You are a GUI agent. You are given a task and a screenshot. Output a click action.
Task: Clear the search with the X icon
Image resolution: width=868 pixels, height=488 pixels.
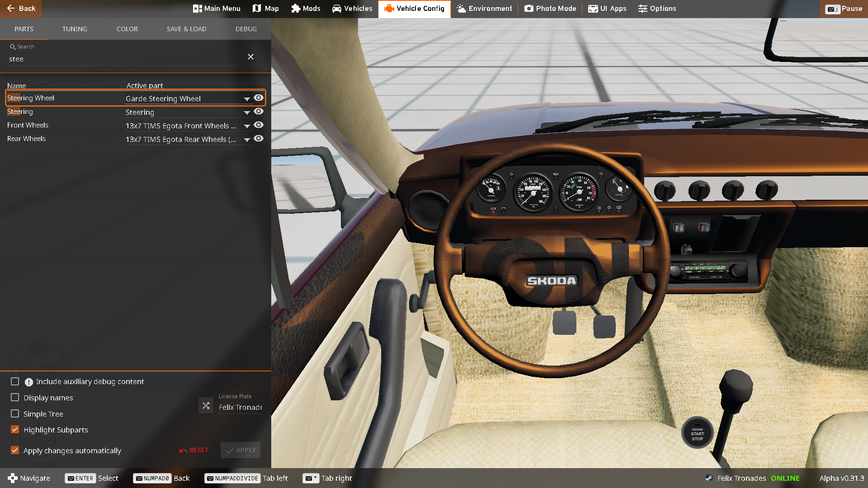(250, 56)
